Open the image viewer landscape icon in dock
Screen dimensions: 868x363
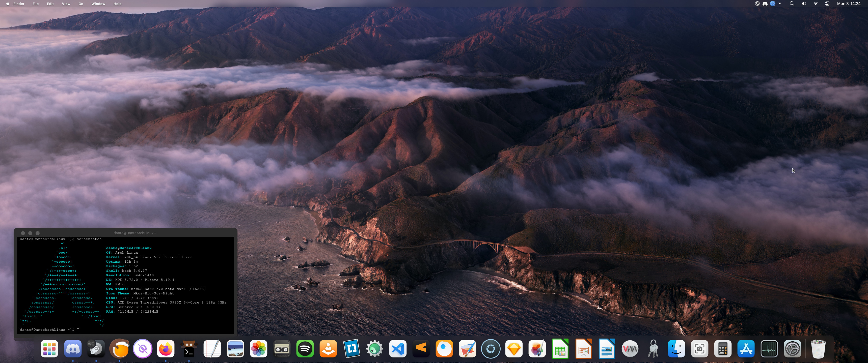tap(235, 349)
